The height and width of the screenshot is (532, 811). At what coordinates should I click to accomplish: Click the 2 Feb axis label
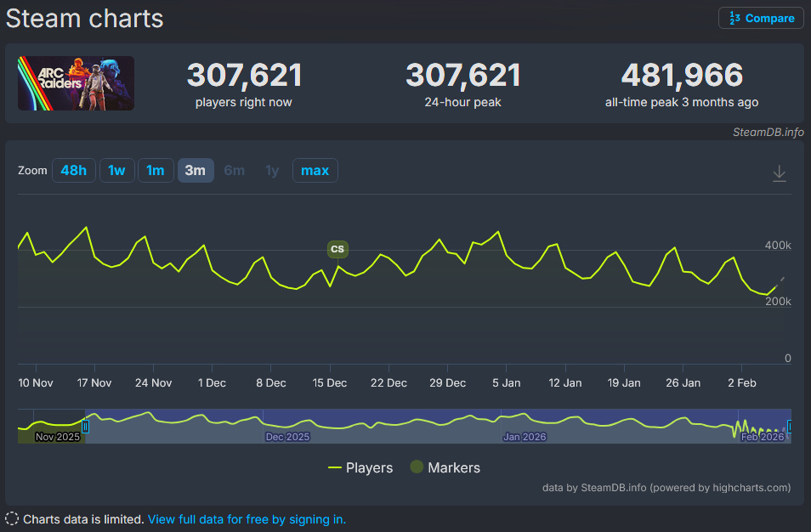pyautogui.click(x=741, y=383)
